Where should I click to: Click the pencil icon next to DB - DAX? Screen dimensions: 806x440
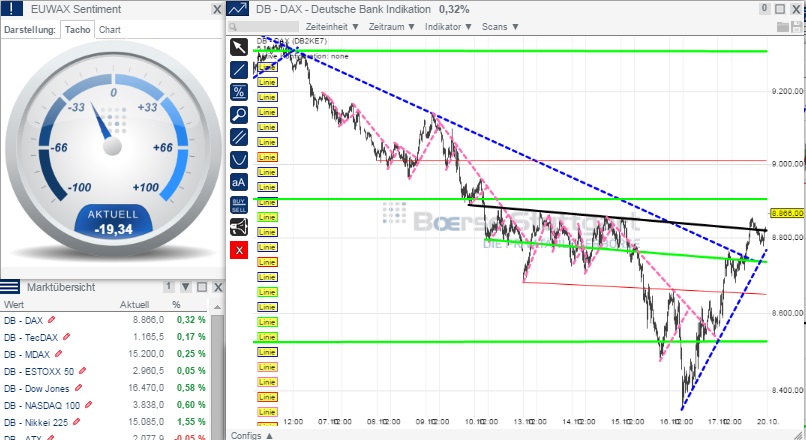coord(51,320)
